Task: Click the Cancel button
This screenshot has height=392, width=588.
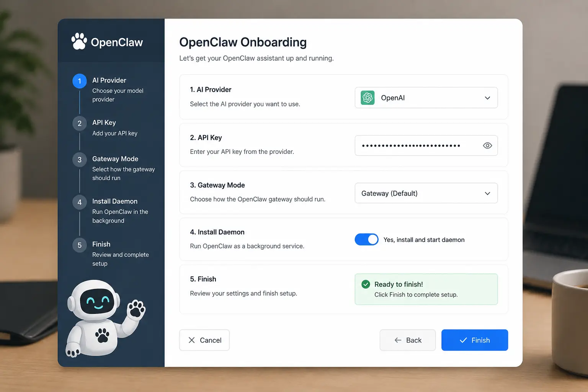Action: click(204, 340)
